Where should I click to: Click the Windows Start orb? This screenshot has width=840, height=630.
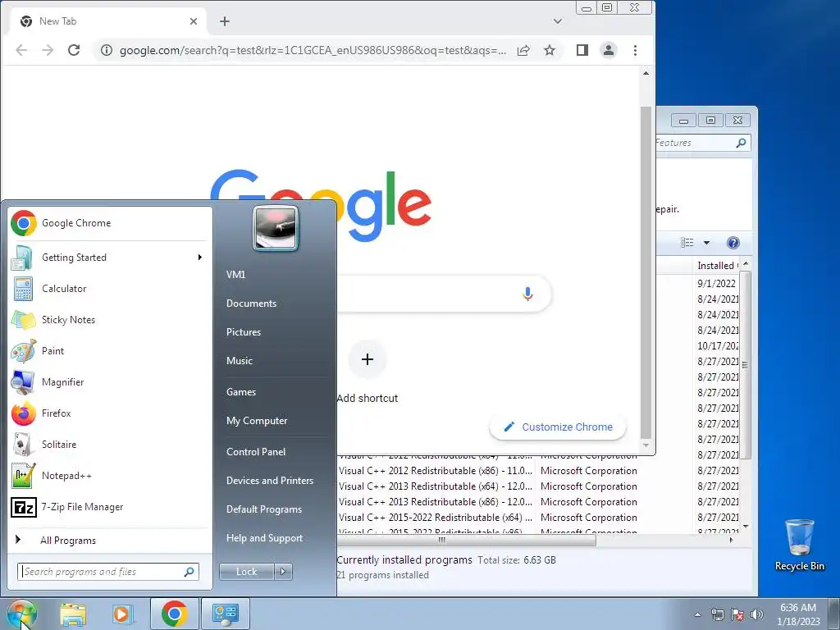tap(22, 614)
